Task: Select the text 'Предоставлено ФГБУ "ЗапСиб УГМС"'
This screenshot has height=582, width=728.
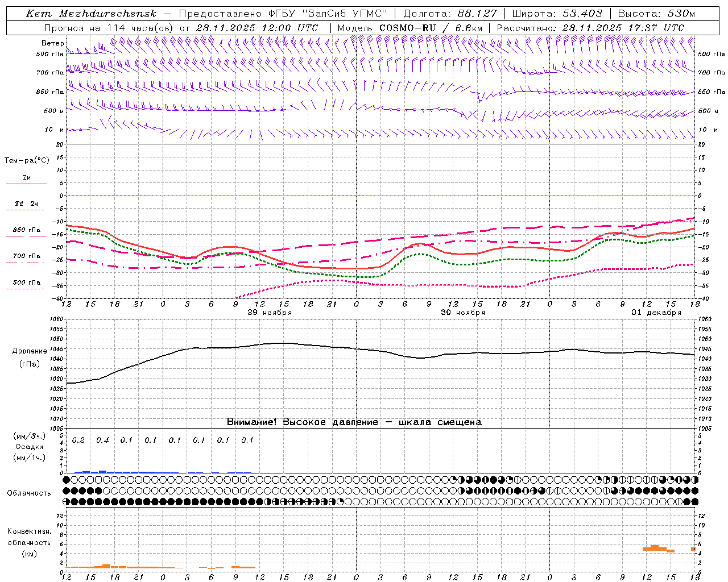Action: point(283,14)
